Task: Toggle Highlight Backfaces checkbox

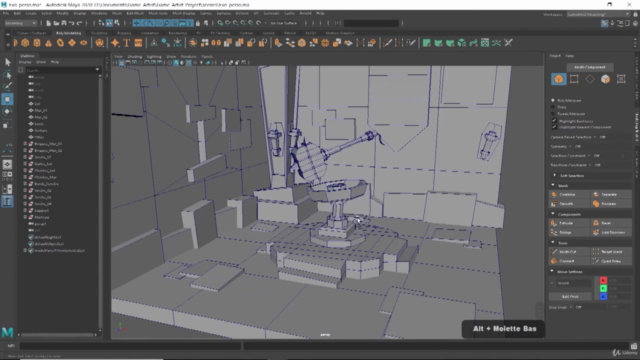Action: [554, 121]
